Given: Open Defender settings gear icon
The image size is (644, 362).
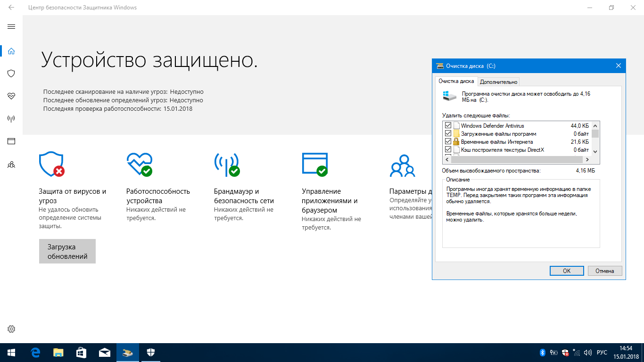Looking at the screenshot, I should [11, 329].
